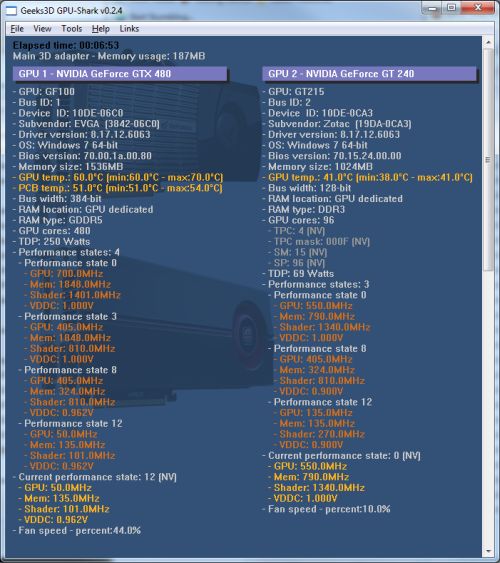The height and width of the screenshot is (563, 500).
Task: Click 'Performance state 3' line
Action: coord(67,317)
